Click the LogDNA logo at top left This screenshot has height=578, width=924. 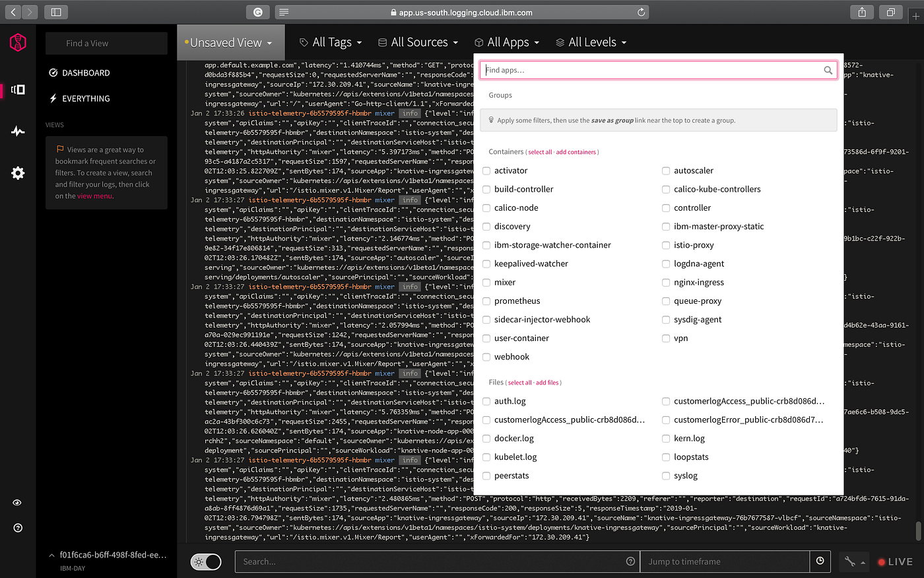click(x=17, y=42)
